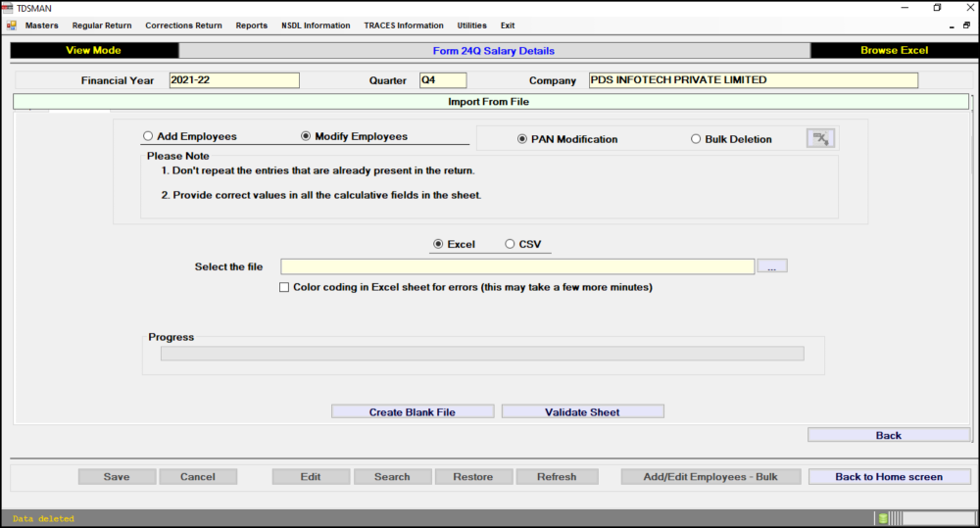Open the Reports menu
This screenshot has width=980, height=528.
[x=251, y=25]
